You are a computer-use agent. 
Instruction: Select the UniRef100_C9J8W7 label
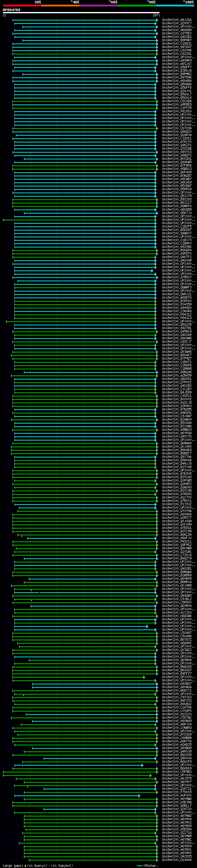(x=176, y=416)
